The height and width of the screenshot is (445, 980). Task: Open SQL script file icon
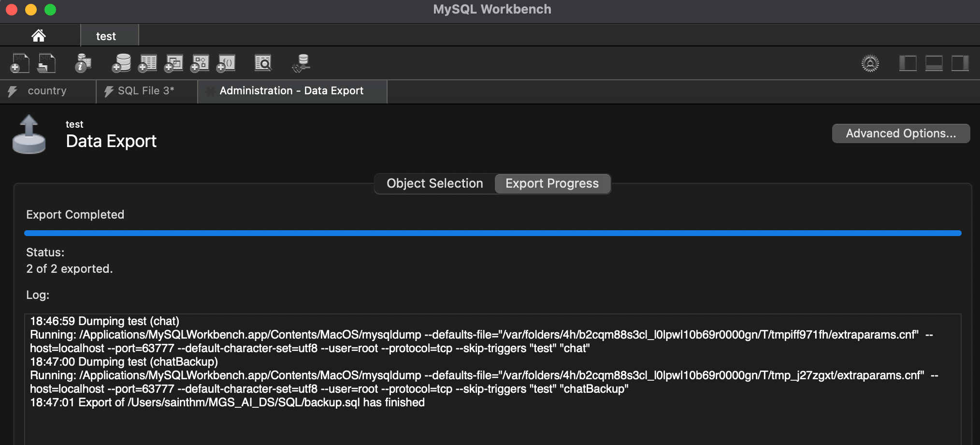[x=46, y=63]
